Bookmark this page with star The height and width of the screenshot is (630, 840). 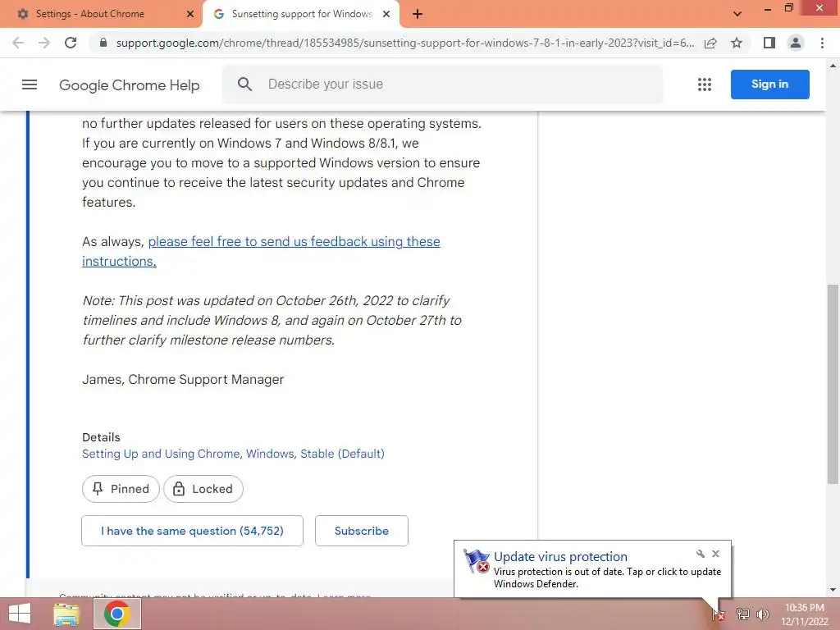coord(737,43)
